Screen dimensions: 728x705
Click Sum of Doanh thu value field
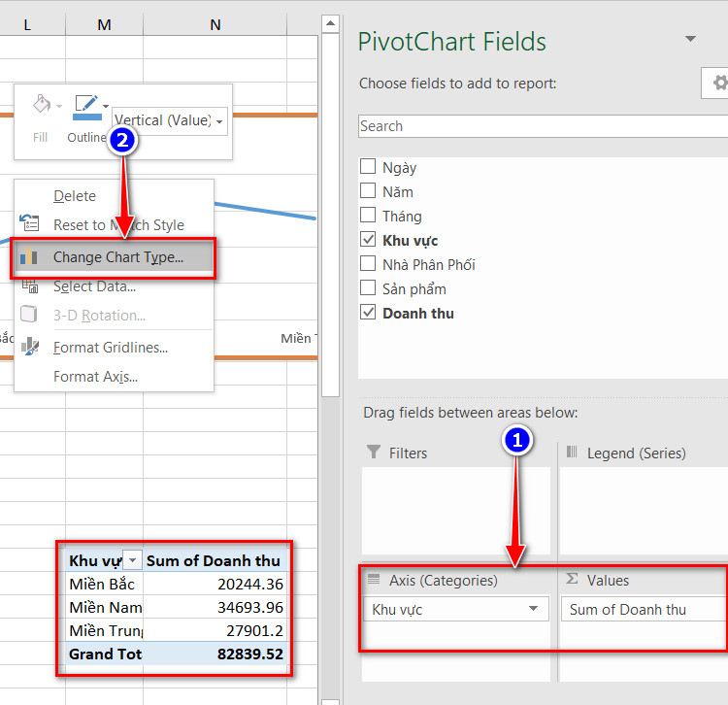coord(644,609)
